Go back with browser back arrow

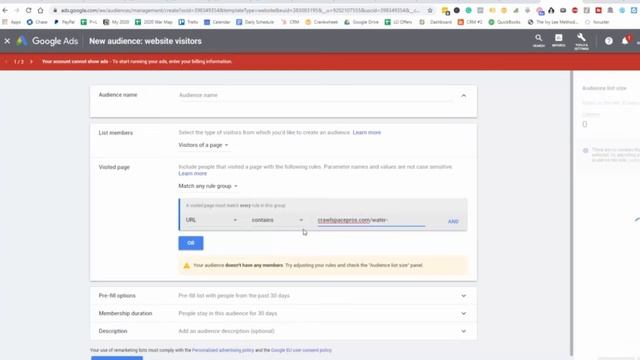(x=5, y=10)
